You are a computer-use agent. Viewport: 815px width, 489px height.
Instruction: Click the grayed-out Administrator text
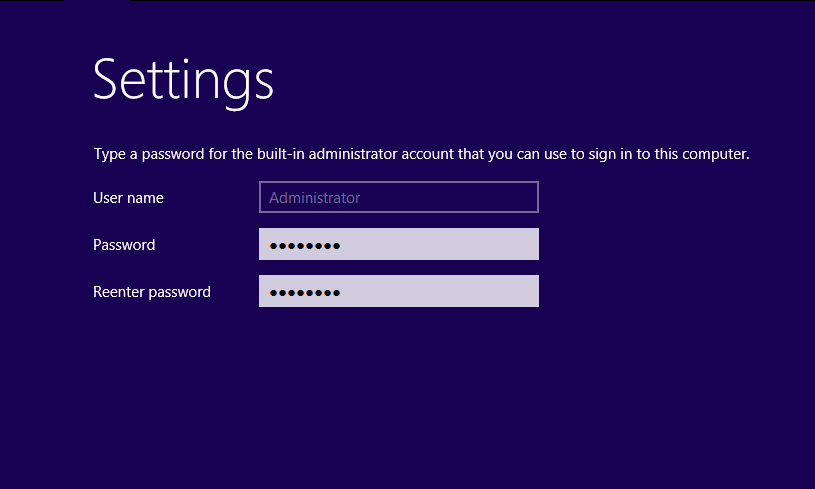[x=314, y=198]
